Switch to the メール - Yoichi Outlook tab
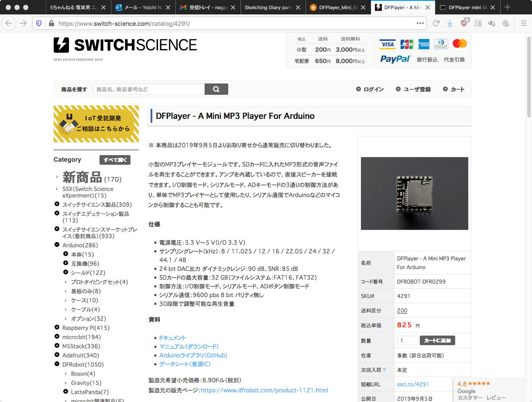 pos(143,7)
